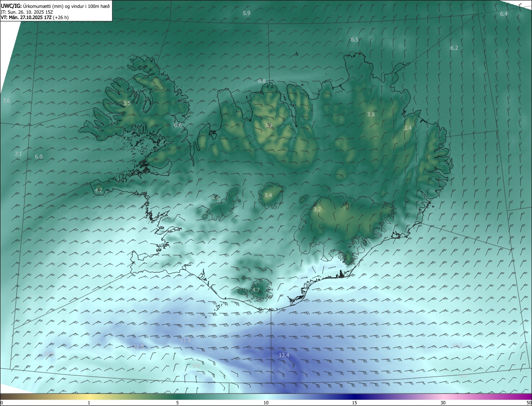Click the 10 tick on the color scale

[266, 403]
